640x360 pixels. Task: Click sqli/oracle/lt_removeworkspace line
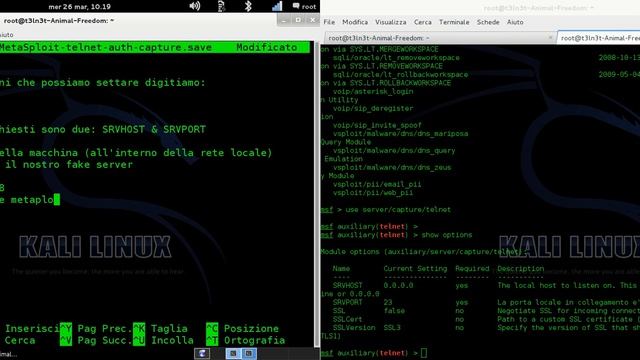396,58
